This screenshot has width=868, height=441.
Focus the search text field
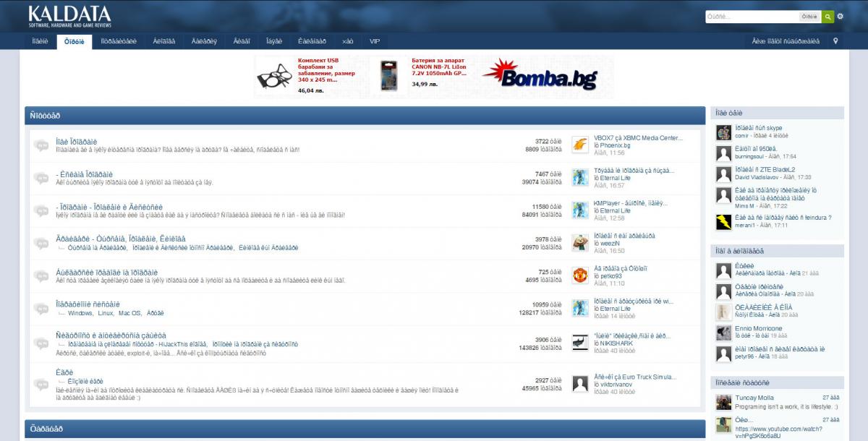coord(752,16)
